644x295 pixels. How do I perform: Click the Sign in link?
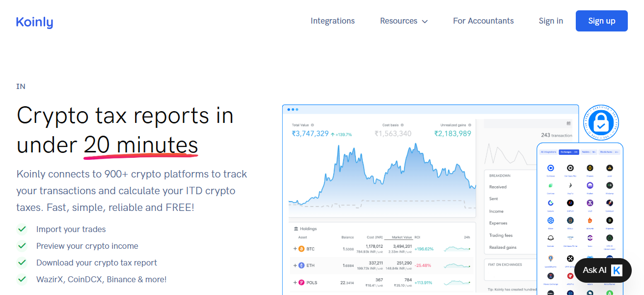coord(551,21)
